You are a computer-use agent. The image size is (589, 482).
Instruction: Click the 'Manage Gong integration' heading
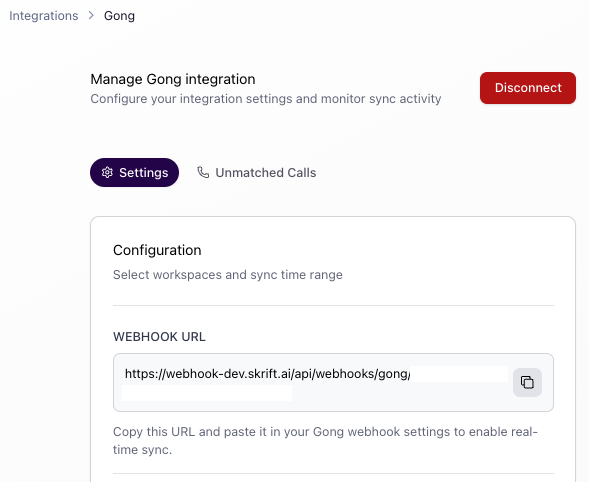173,79
